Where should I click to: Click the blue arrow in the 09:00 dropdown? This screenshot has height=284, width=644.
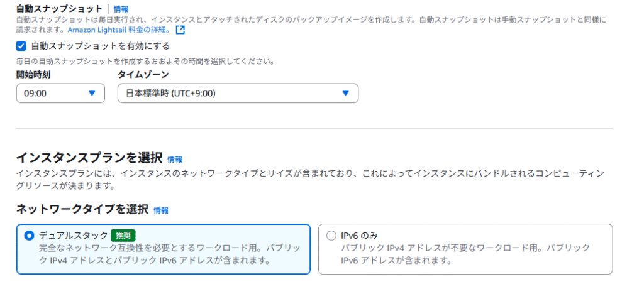tap(92, 93)
